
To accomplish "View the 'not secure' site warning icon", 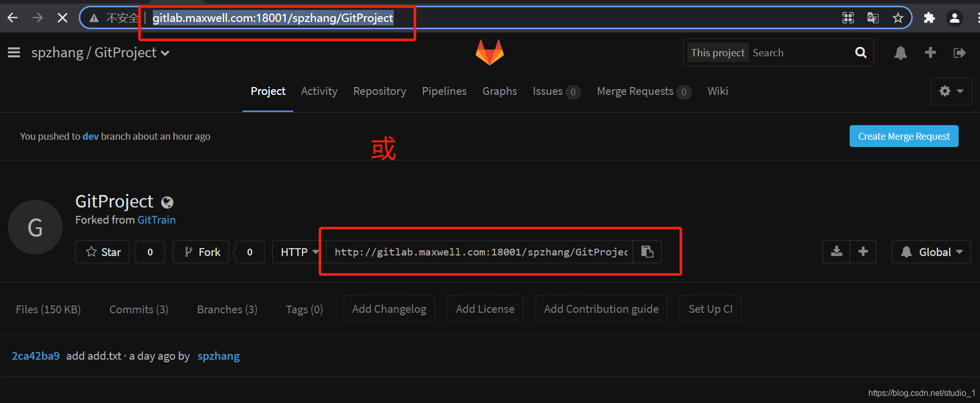I will click(94, 18).
